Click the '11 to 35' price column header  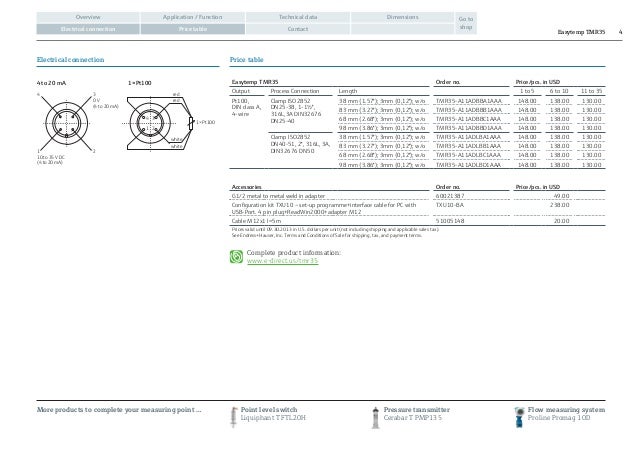[x=591, y=91]
